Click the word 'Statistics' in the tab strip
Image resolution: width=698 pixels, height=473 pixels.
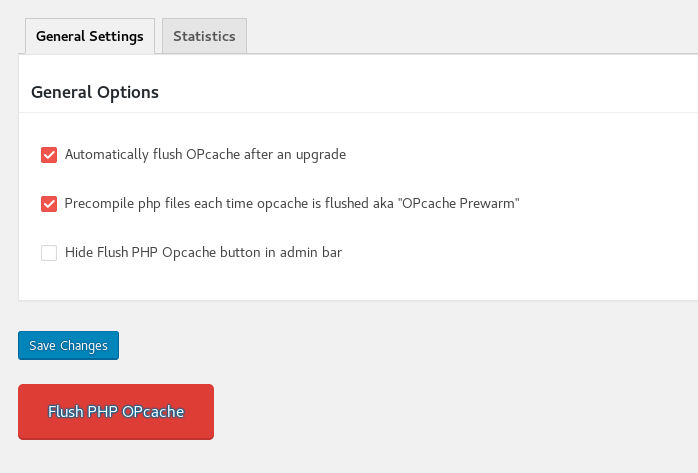point(204,36)
